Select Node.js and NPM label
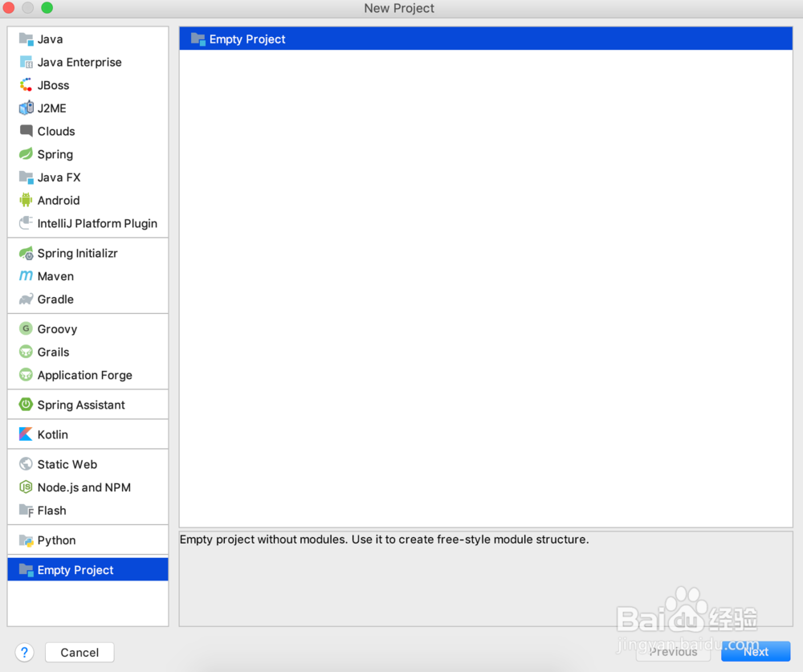Screen dimensions: 803x672 pyautogui.click(x=84, y=487)
